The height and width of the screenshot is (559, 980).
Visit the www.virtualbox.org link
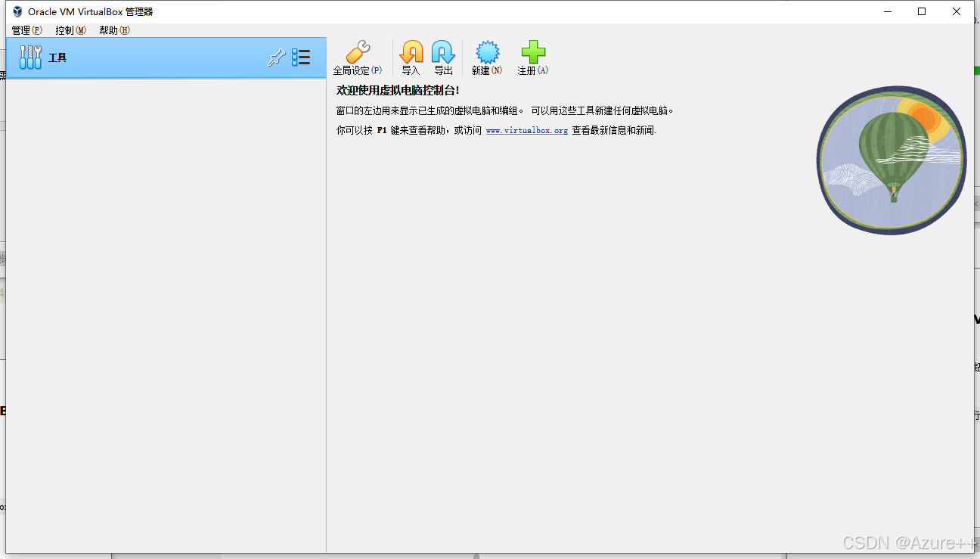coord(526,131)
